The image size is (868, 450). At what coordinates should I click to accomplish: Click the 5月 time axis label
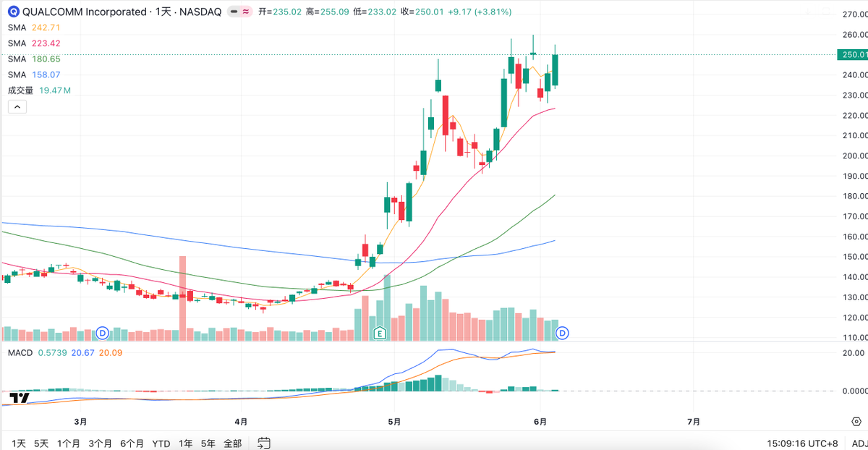[394, 420]
